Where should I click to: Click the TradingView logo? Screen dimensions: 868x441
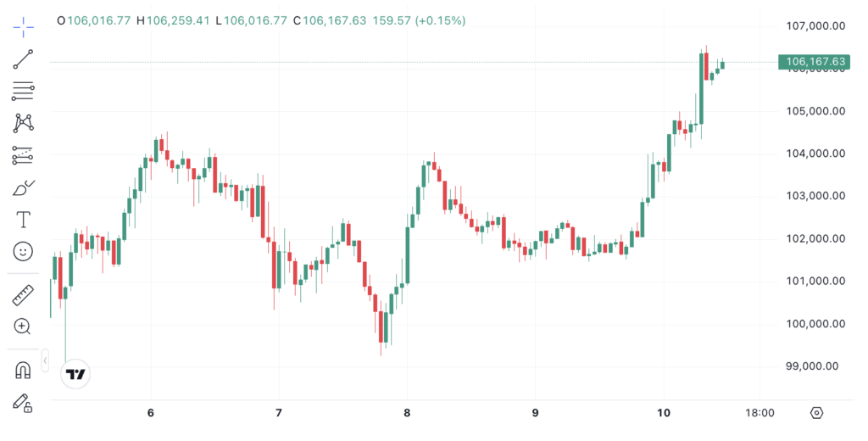point(76,374)
